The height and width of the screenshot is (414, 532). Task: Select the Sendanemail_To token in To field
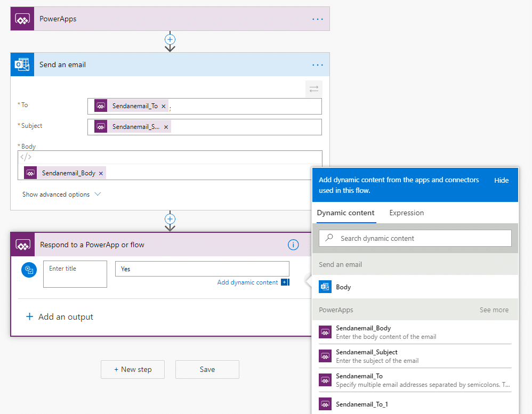click(x=131, y=106)
